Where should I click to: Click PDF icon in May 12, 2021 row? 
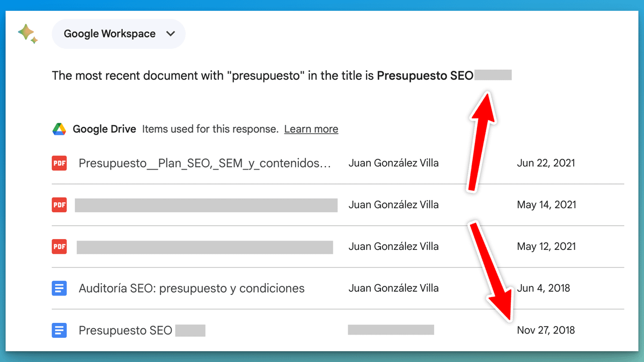coord(59,247)
